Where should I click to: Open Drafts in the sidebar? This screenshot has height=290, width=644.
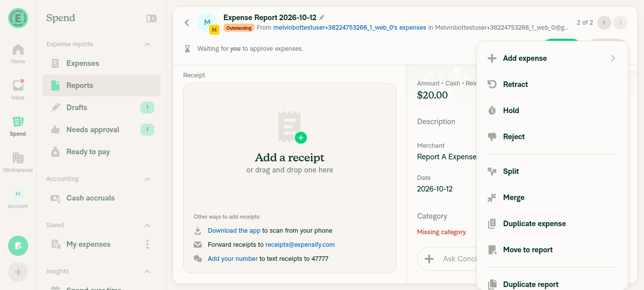[101, 108]
